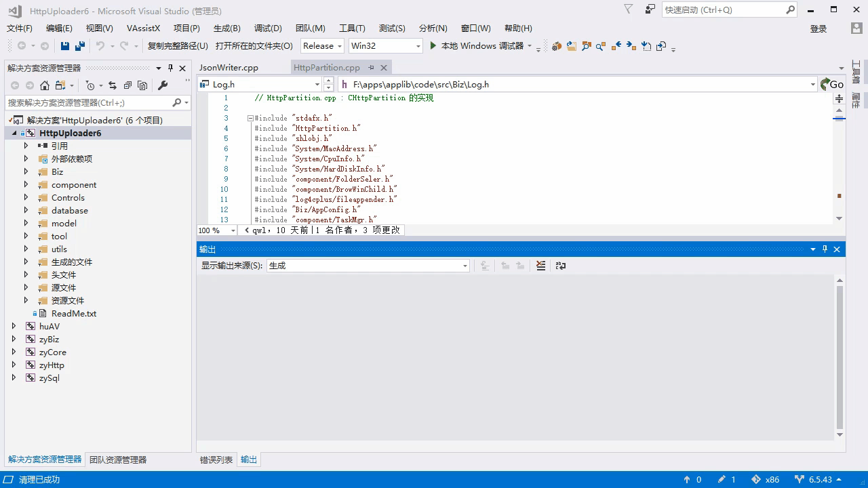Screen dimensions: 868x488
Task: Open the 调试(D) menu
Action: tap(268, 28)
